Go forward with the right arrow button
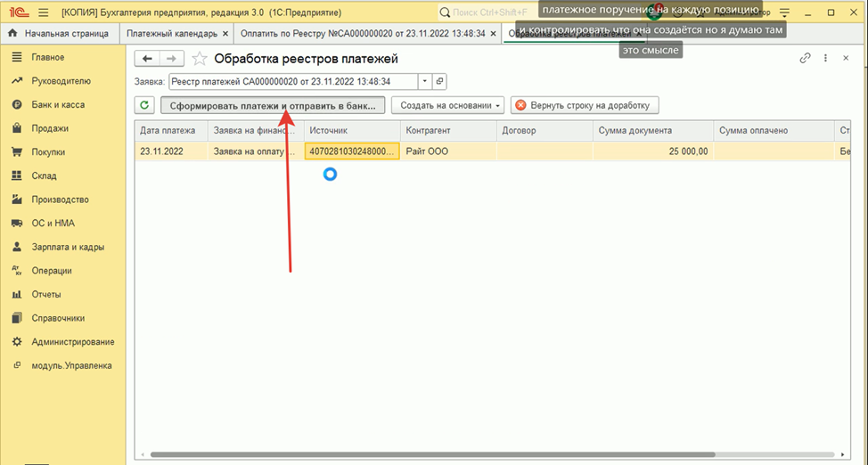Image resolution: width=868 pixels, height=465 pixels. click(172, 59)
